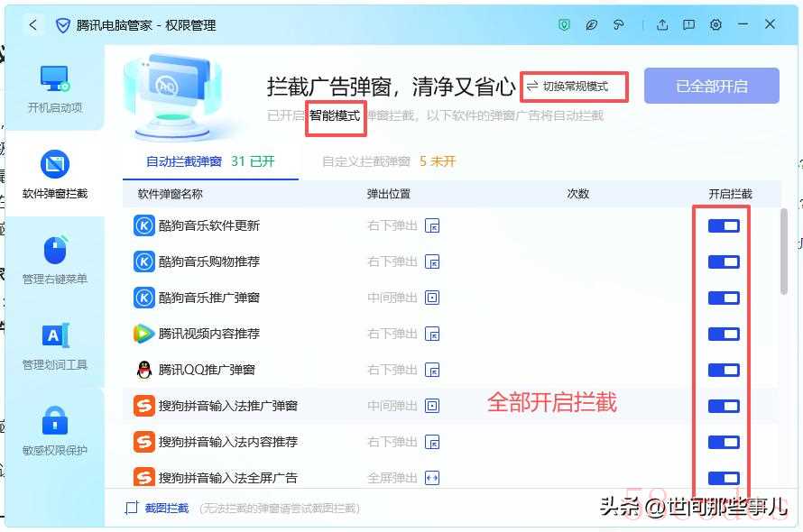The height and width of the screenshot is (532, 803).
Task: Disable blocking for 腾讯视频内容推荐
Action: 724,335
